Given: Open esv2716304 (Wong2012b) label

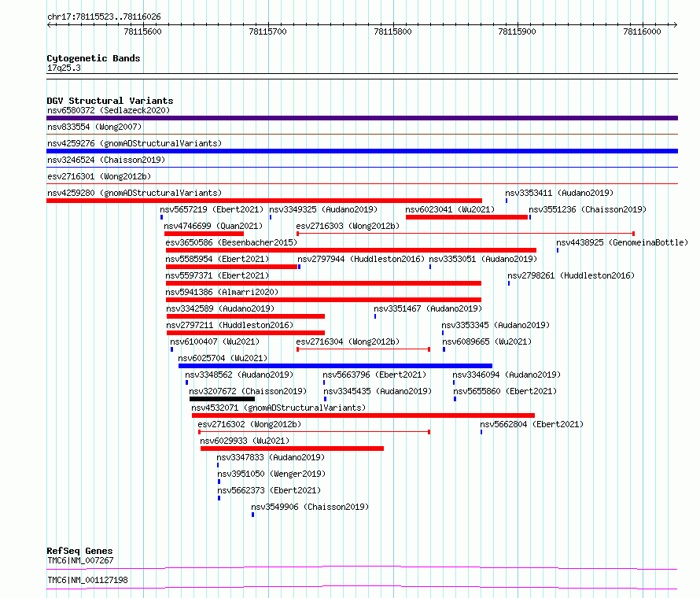Looking at the screenshot, I should coord(348,341).
